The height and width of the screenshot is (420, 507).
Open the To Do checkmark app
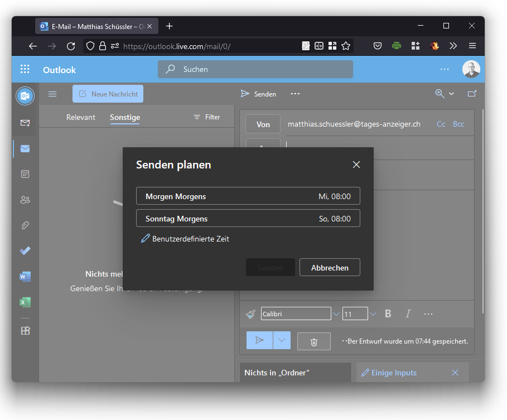(25, 251)
